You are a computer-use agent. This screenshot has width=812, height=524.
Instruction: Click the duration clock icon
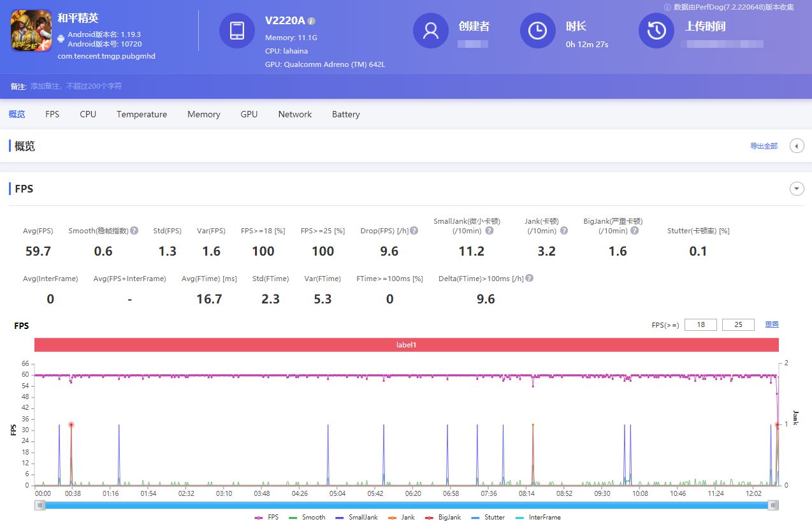(537, 31)
